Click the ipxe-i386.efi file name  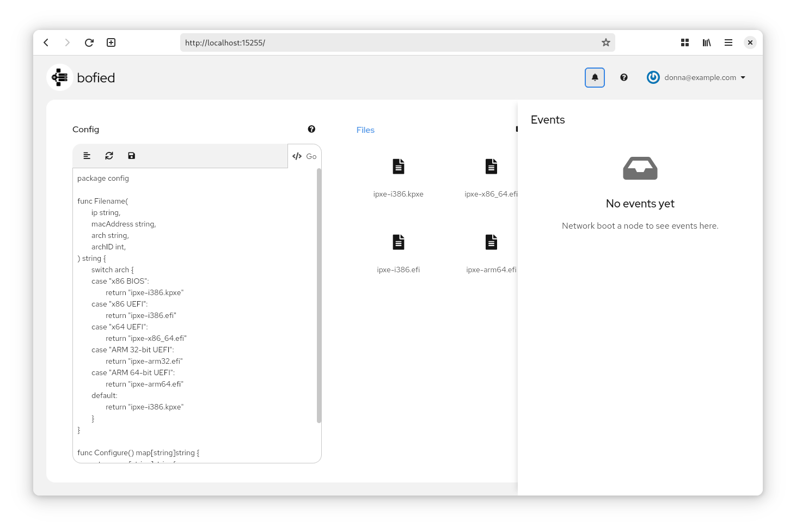point(399,270)
